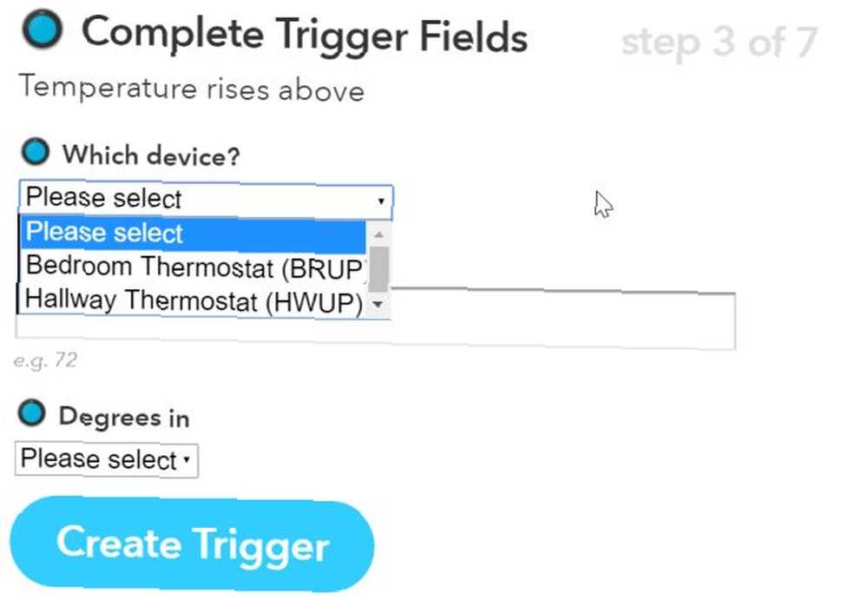Image resolution: width=868 pixels, height=607 pixels.
Task: Choose the highlighted Please select option
Action: (x=193, y=234)
